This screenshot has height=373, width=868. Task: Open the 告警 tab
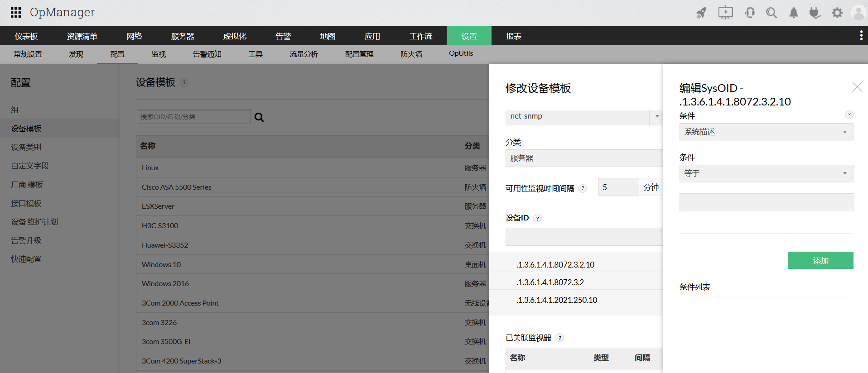283,36
